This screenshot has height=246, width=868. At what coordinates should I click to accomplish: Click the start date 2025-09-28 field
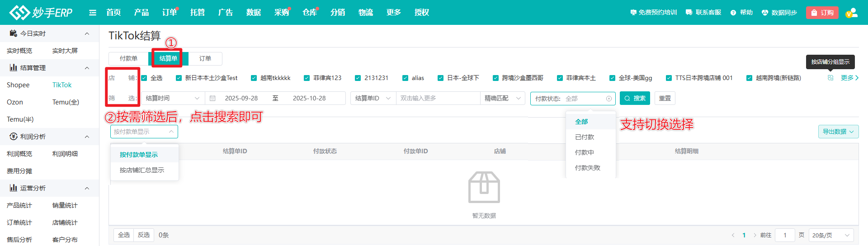click(x=241, y=98)
